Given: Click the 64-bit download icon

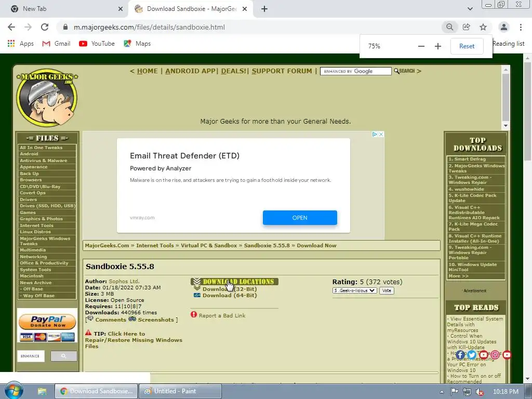Looking at the screenshot, I should coord(197,295).
